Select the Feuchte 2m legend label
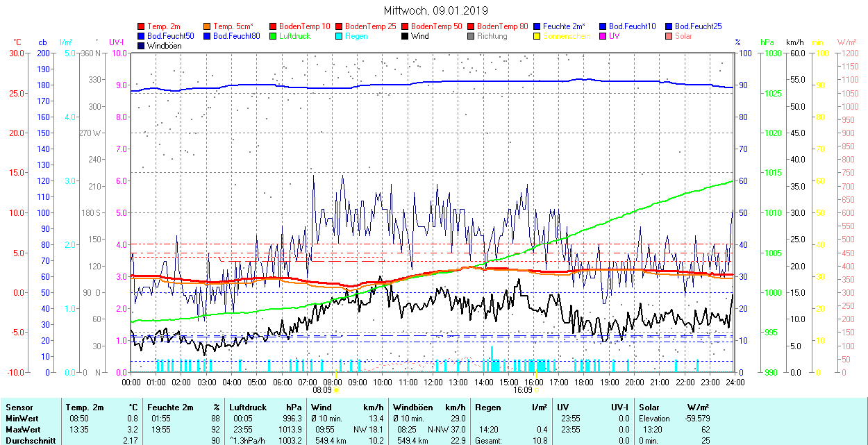Viewport: 868px width, 445px height. point(565,26)
